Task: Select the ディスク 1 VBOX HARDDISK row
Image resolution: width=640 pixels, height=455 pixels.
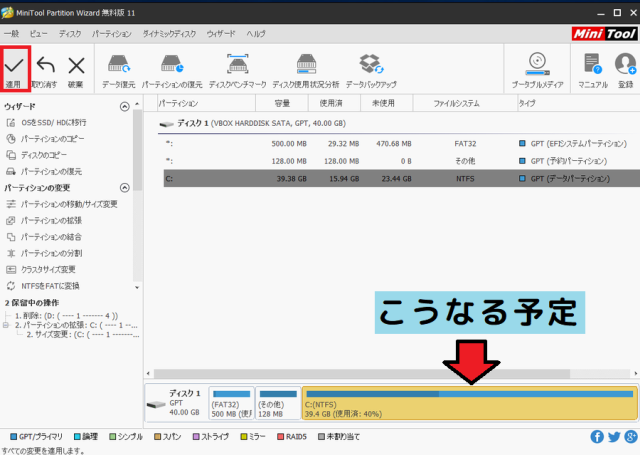Action: point(399,123)
